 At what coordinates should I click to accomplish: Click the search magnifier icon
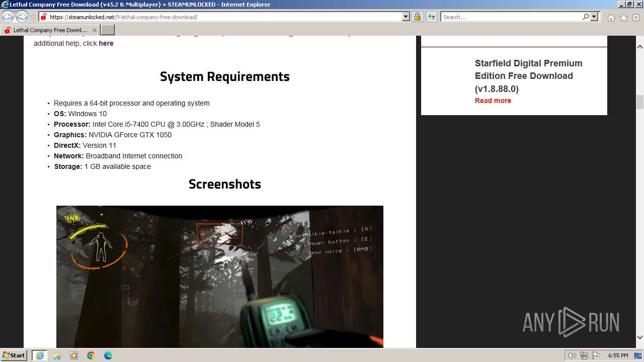(x=586, y=17)
